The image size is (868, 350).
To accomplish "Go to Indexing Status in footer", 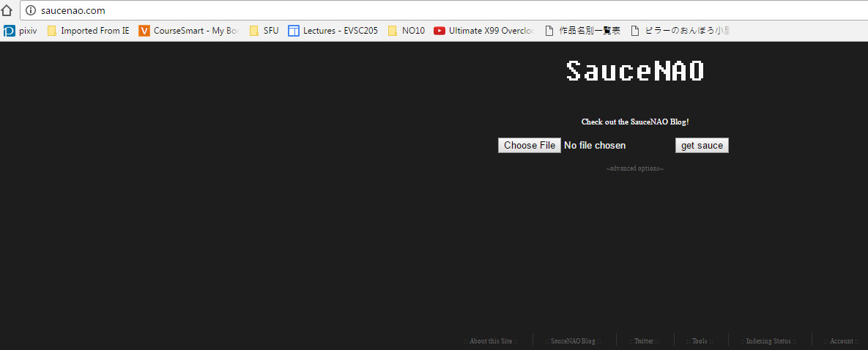I will 768,341.
